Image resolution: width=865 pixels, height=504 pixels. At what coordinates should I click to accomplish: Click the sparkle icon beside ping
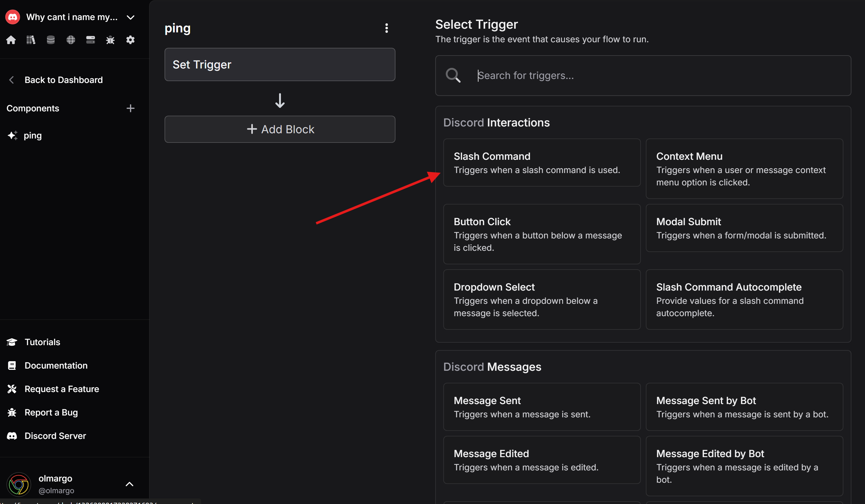tap(12, 135)
